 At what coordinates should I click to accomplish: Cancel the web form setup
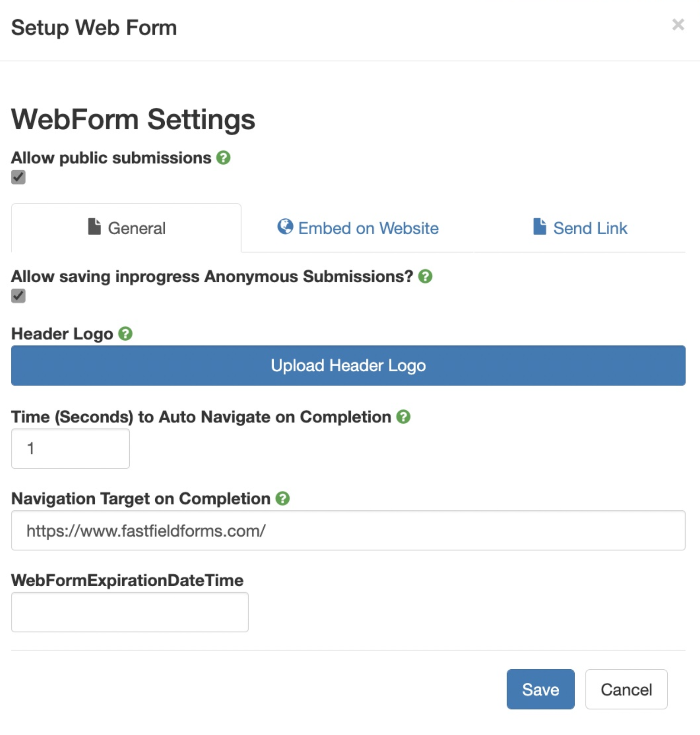coord(626,689)
